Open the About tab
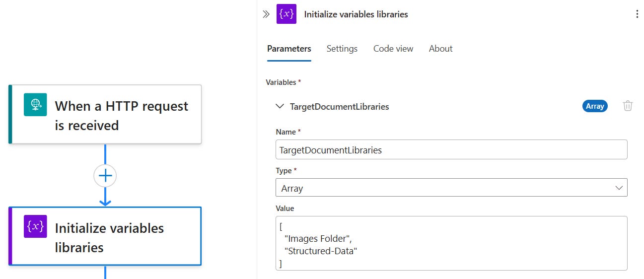Viewport: 644px width, 279px height. pyautogui.click(x=440, y=49)
